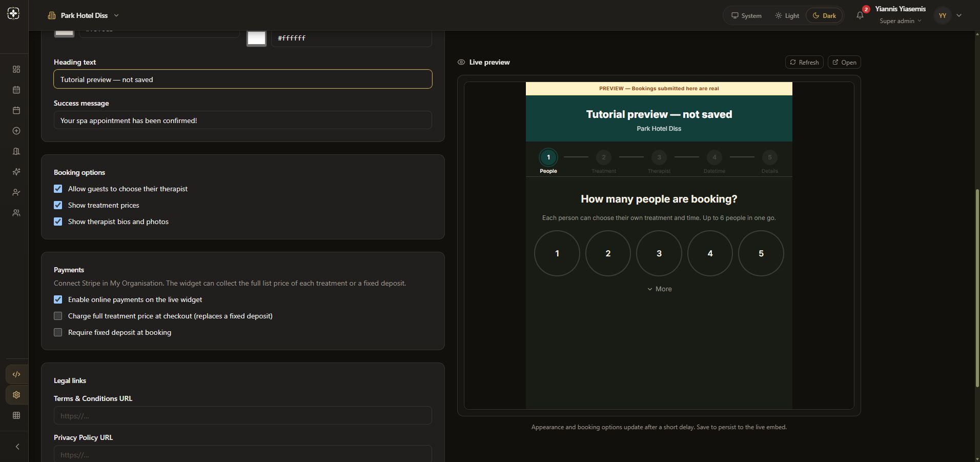Click the hotel building icon beside Park Hotel Diss
Viewport: 980px width, 462px height.
pos(52,15)
